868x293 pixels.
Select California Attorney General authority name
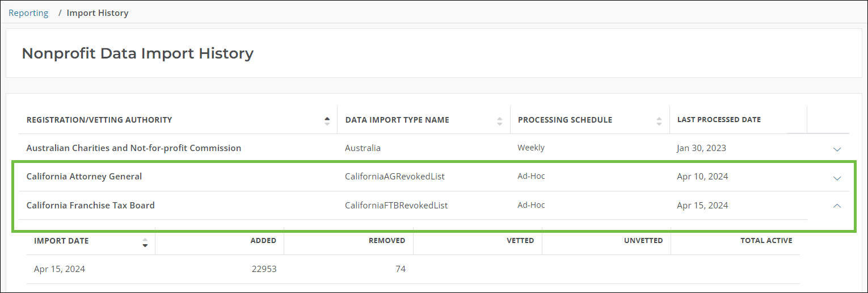84,177
